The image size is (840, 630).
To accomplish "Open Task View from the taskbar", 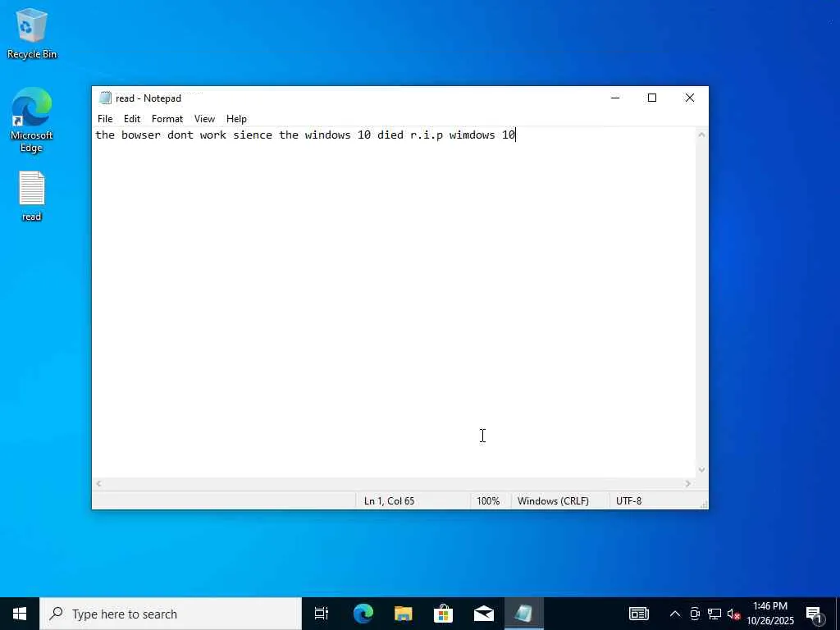I will click(x=322, y=614).
